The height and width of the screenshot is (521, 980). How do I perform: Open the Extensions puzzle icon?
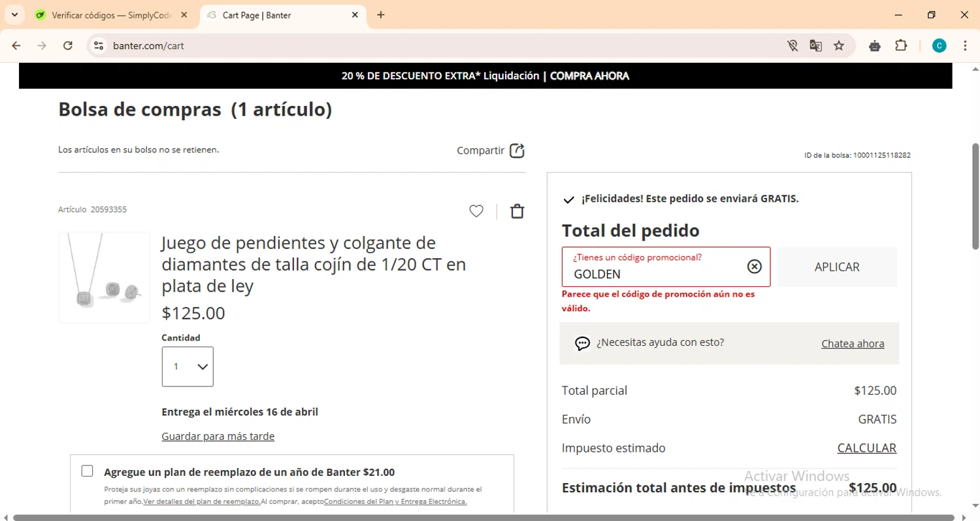tap(901, 46)
